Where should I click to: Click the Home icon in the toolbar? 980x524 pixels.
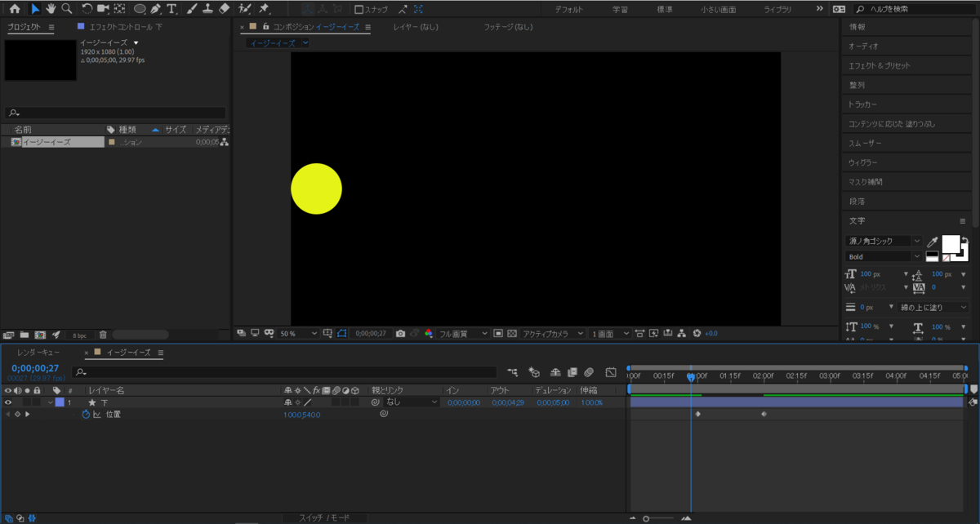(14, 9)
